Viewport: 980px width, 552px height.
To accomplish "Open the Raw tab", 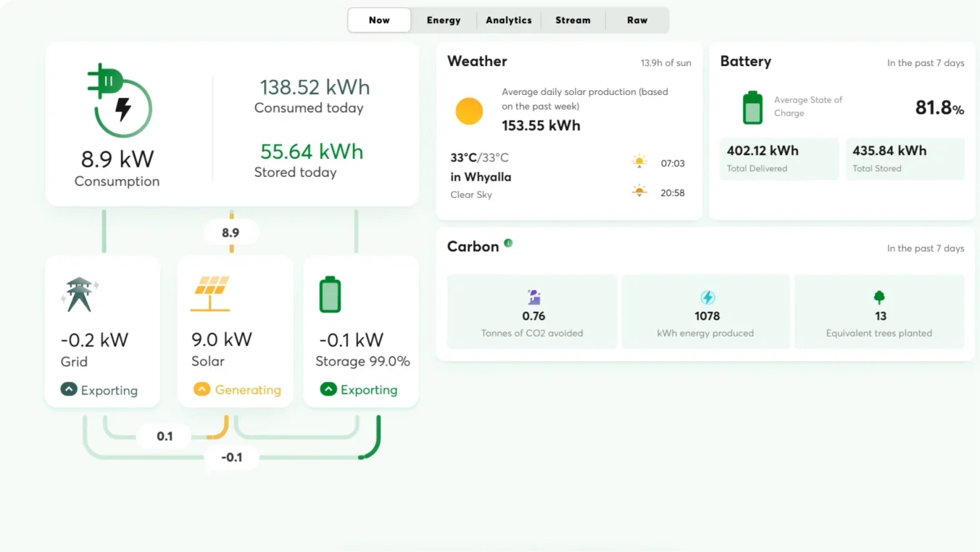I will tap(637, 20).
